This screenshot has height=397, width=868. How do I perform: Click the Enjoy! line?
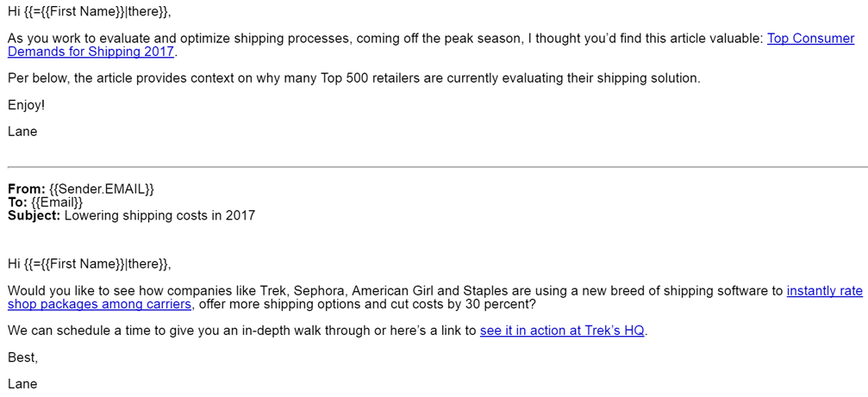pos(26,105)
